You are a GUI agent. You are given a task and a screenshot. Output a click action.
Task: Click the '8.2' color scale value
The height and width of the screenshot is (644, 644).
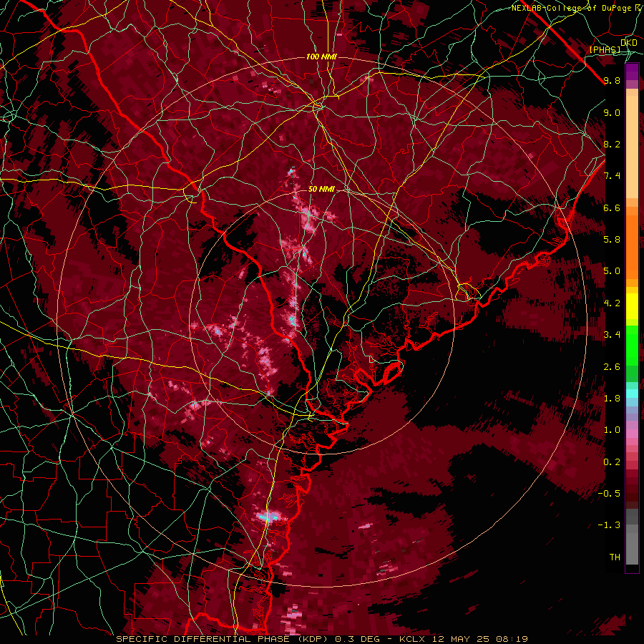tap(612, 144)
